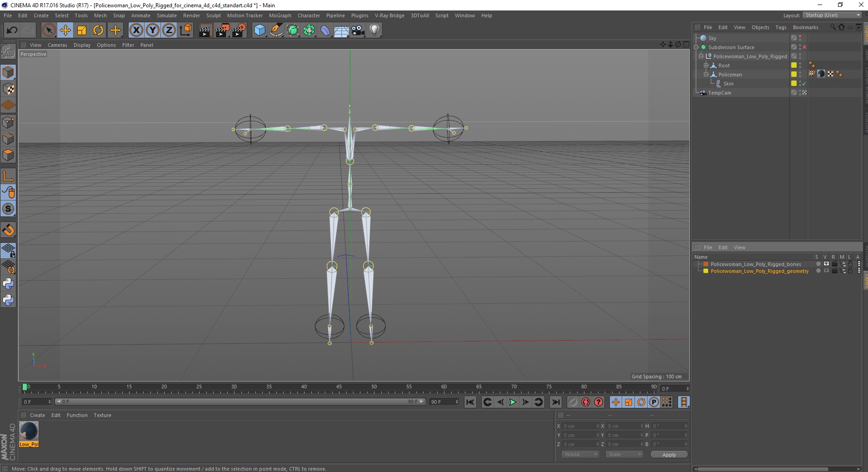Toggle Skin deformer enable checkmark

(x=804, y=84)
